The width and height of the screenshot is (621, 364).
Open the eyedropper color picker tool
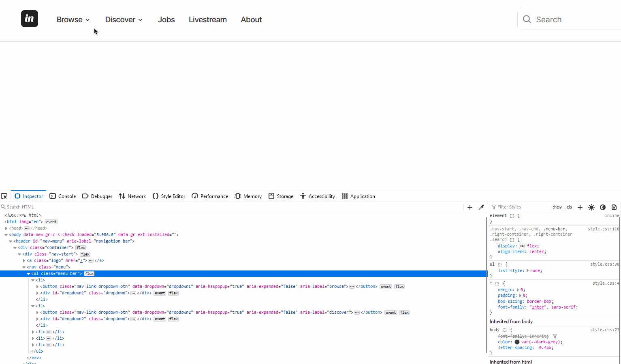(481, 207)
